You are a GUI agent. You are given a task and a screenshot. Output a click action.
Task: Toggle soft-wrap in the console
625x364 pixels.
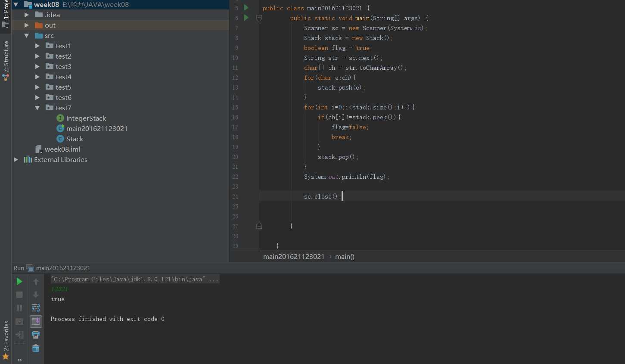[x=36, y=308]
